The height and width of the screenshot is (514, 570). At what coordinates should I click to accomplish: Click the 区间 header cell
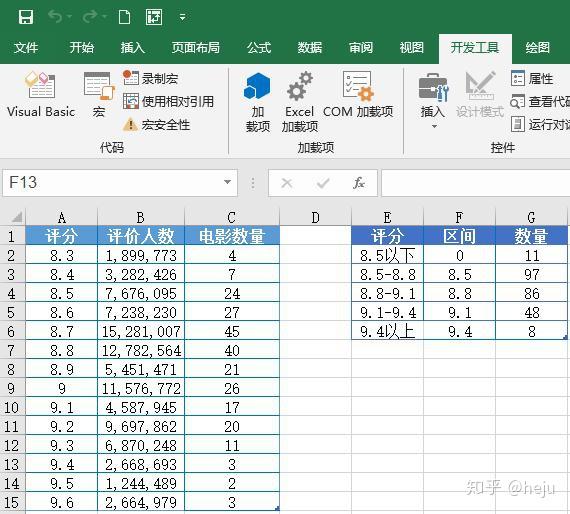[459, 236]
